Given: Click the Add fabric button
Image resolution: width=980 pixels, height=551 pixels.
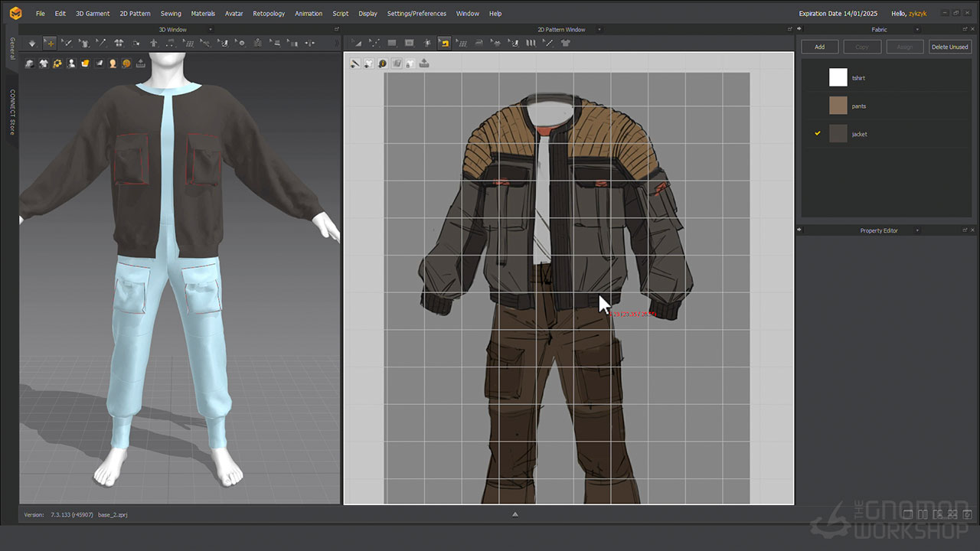Looking at the screenshot, I should click(819, 47).
